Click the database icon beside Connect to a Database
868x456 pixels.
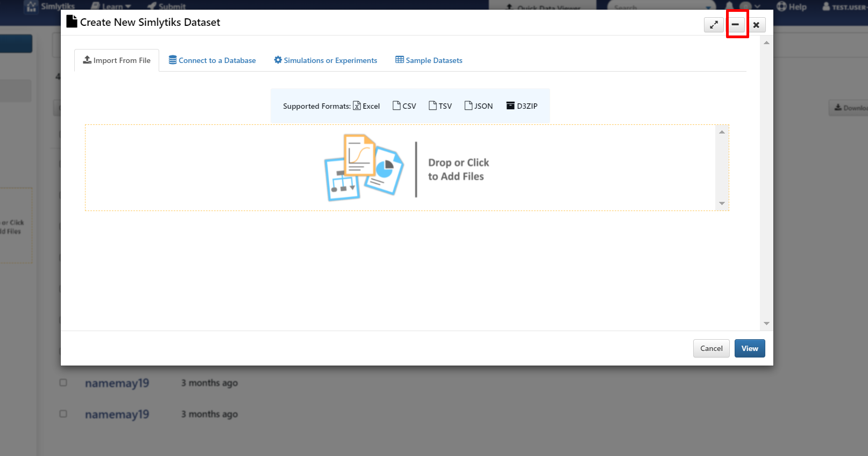[173, 60]
